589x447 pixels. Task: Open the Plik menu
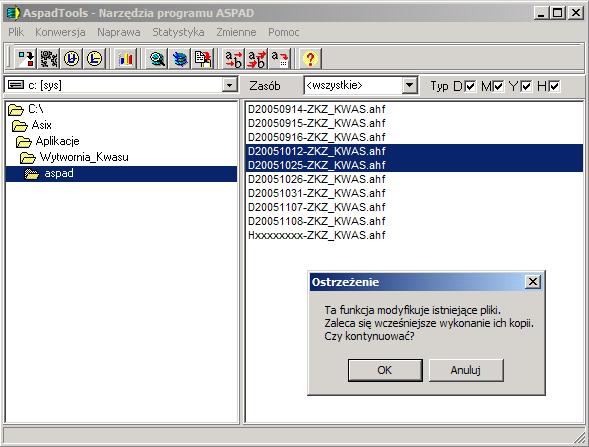(x=16, y=32)
